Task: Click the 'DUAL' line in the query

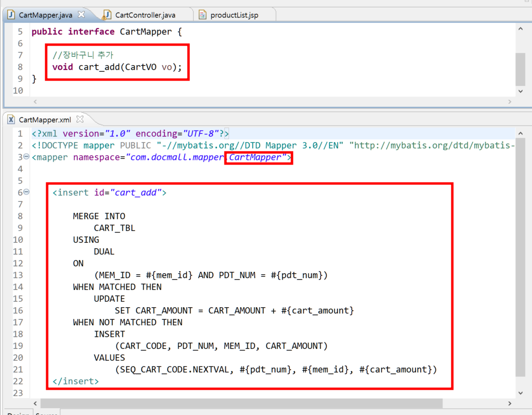Action: click(104, 251)
